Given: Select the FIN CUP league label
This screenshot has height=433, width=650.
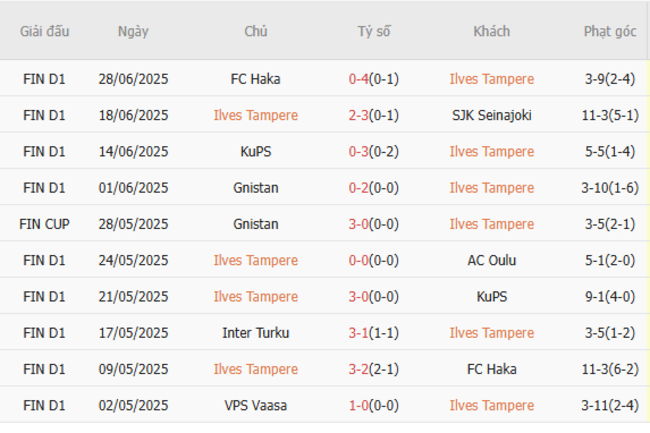Looking at the screenshot, I should (x=45, y=224).
